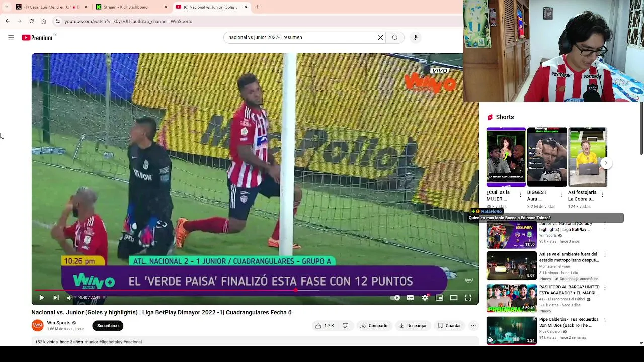This screenshot has width=644, height=362.
Task: Play the paused Nacional vs Junior video
Action: pyautogui.click(x=42, y=298)
